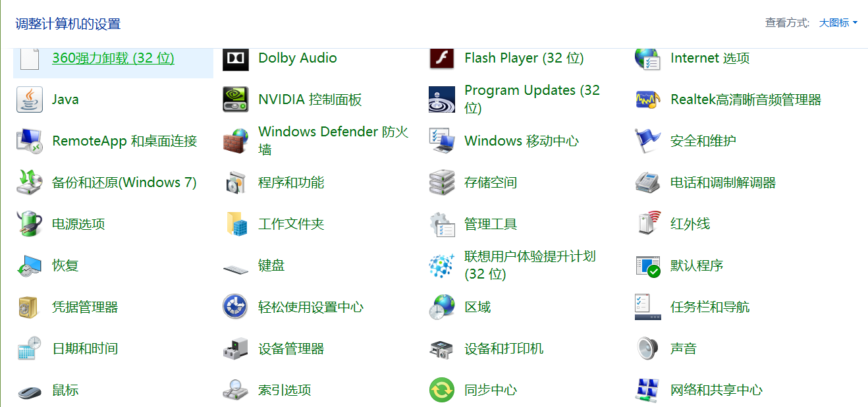Click the 管理工具 gear icon
868x407 pixels.
(x=442, y=224)
